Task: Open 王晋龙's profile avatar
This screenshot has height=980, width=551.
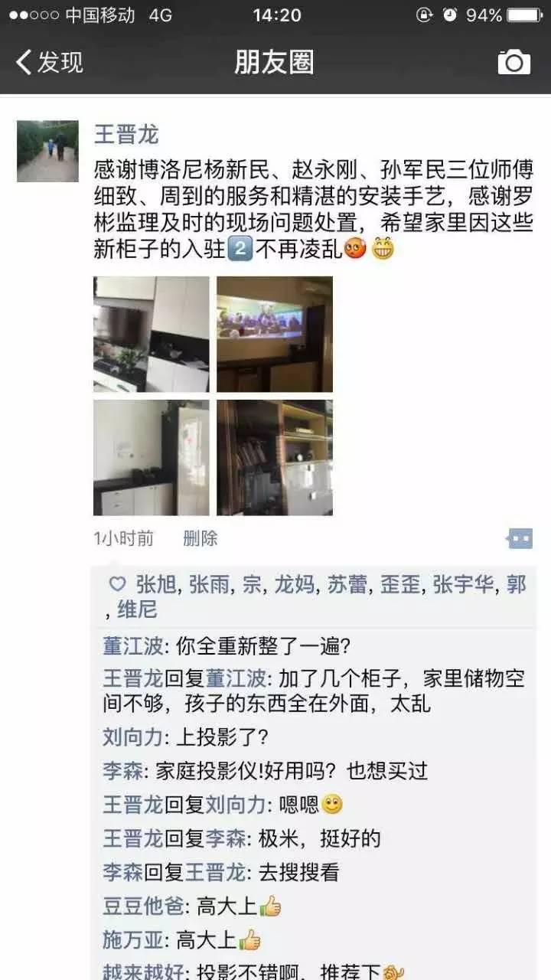Action: (47, 151)
